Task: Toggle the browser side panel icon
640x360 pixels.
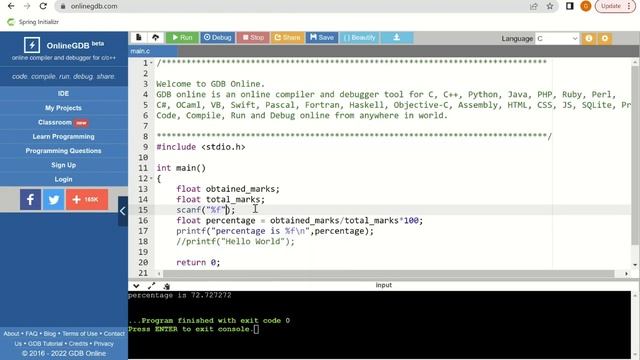Action: tap(570, 6)
